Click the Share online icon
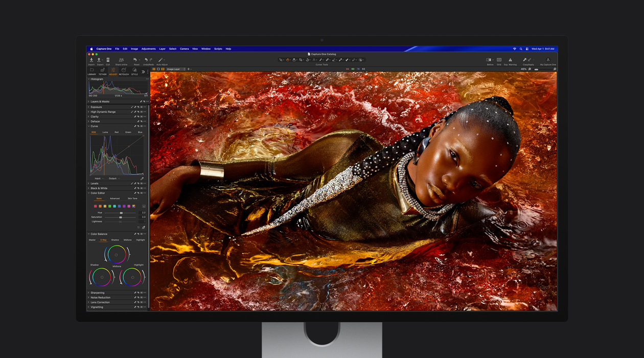The height and width of the screenshot is (358, 644). (121, 59)
